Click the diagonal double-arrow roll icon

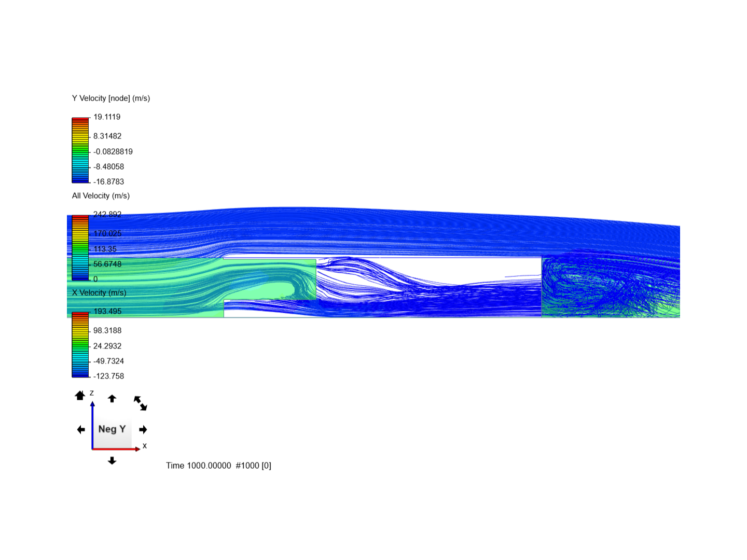tap(141, 403)
